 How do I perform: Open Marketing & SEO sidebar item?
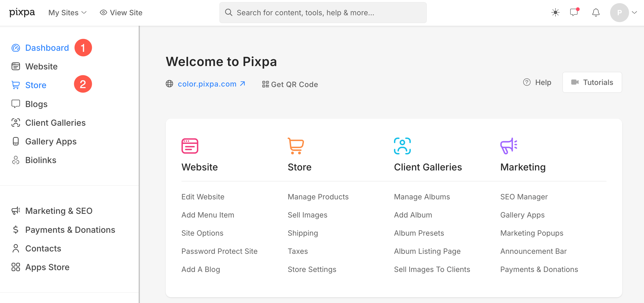59,211
